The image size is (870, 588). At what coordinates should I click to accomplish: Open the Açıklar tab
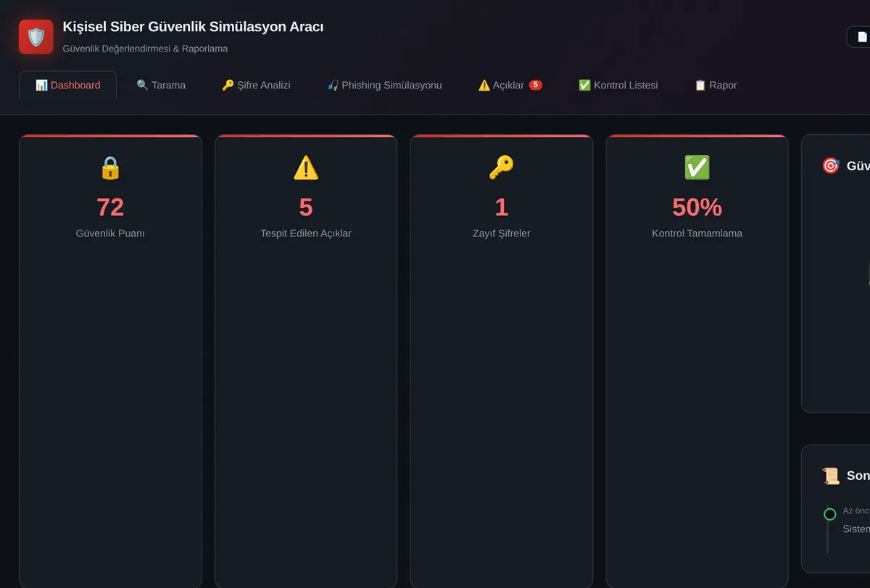[x=510, y=85]
